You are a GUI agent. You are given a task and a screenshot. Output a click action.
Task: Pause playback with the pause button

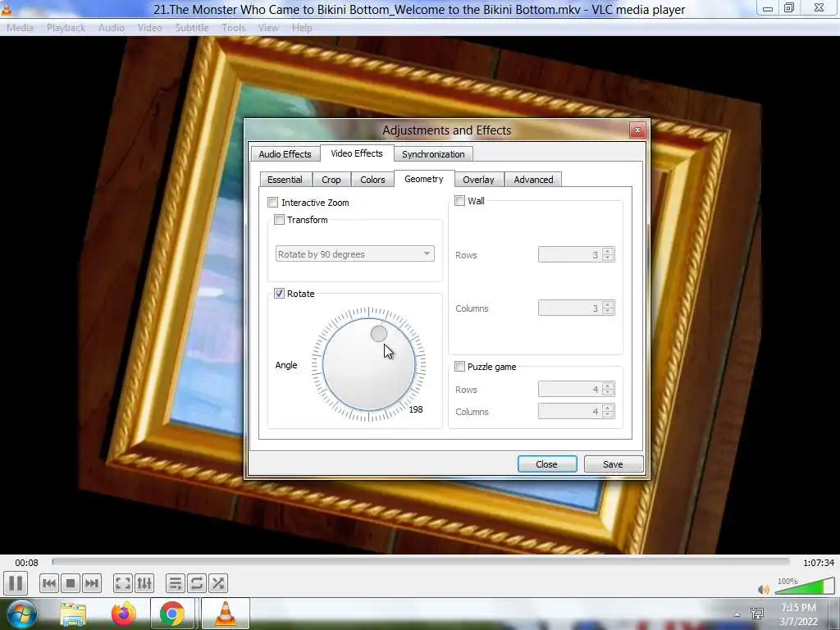pyautogui.click(x=16, y=583)
